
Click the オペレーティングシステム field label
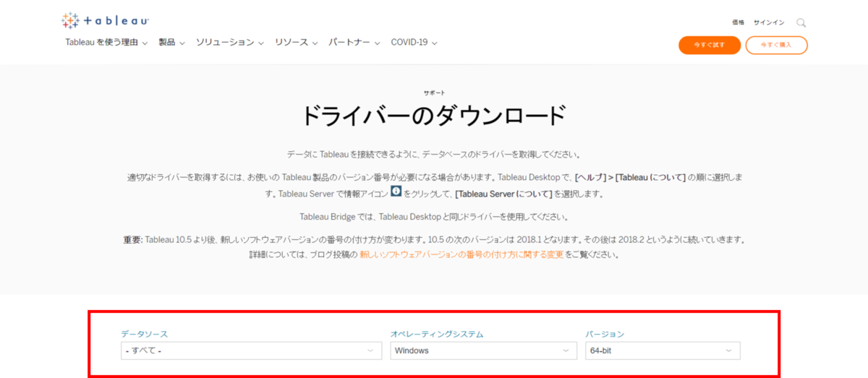point(437,334)
